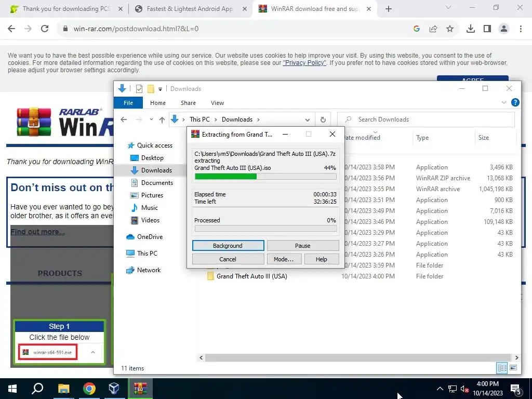Open a new Chrome tab
Viewport: 532px width, 399px height.
coord(389,9)
